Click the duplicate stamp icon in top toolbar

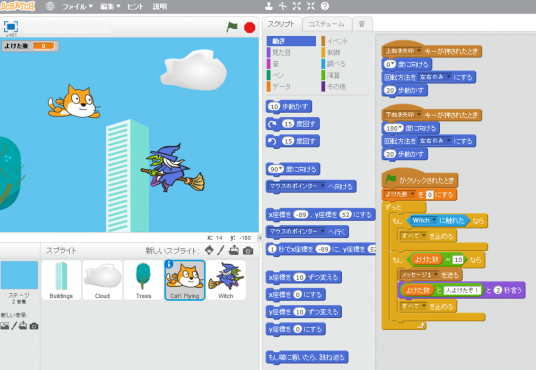269,6
